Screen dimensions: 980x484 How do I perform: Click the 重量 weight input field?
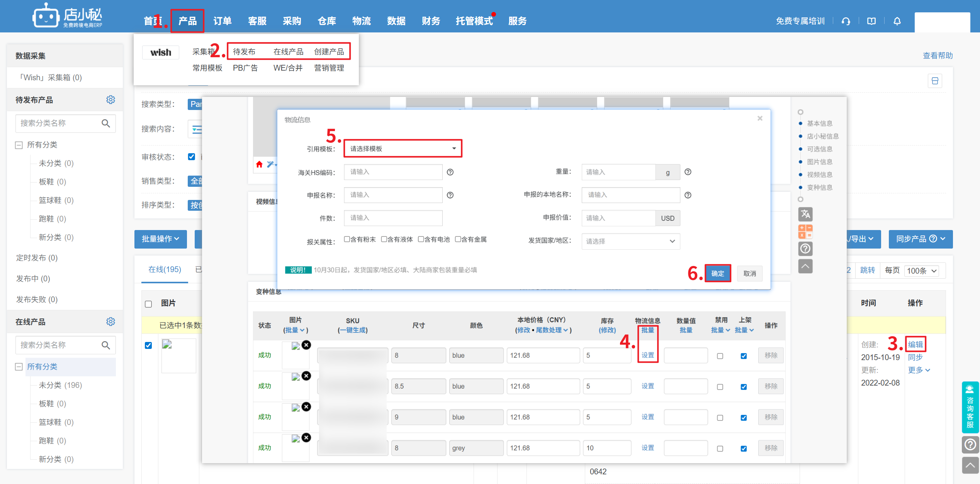click(618, 172)
